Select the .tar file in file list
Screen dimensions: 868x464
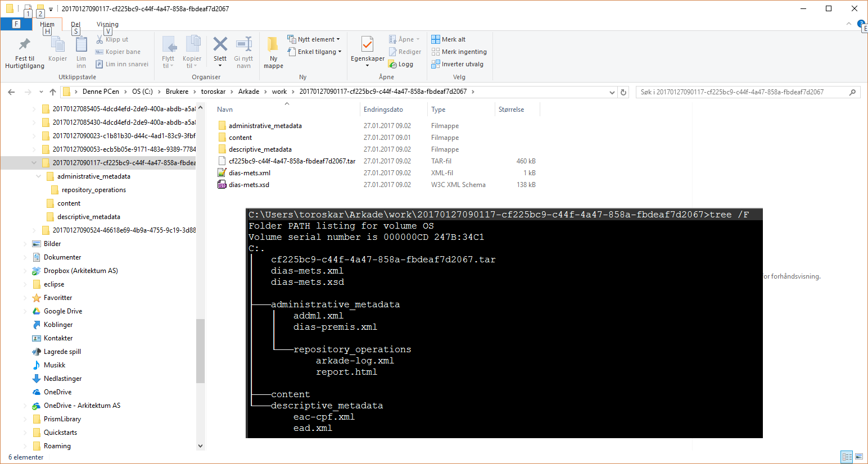point(292,161)
